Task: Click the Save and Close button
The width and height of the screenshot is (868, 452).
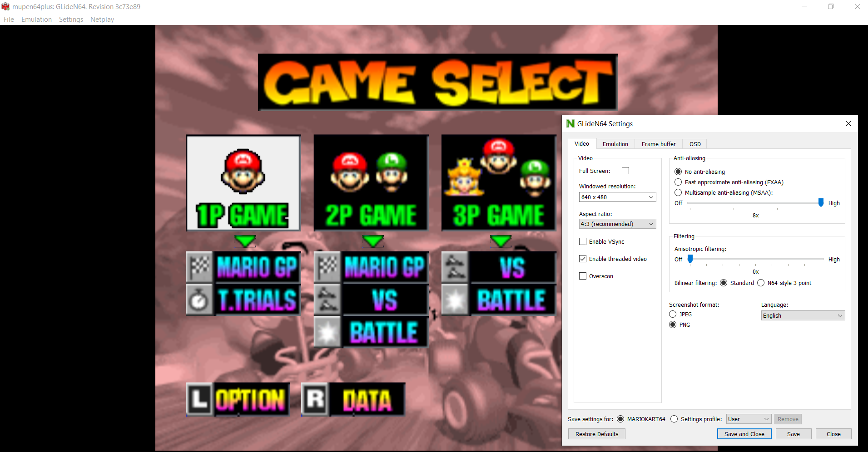Action: click(744, 434)
